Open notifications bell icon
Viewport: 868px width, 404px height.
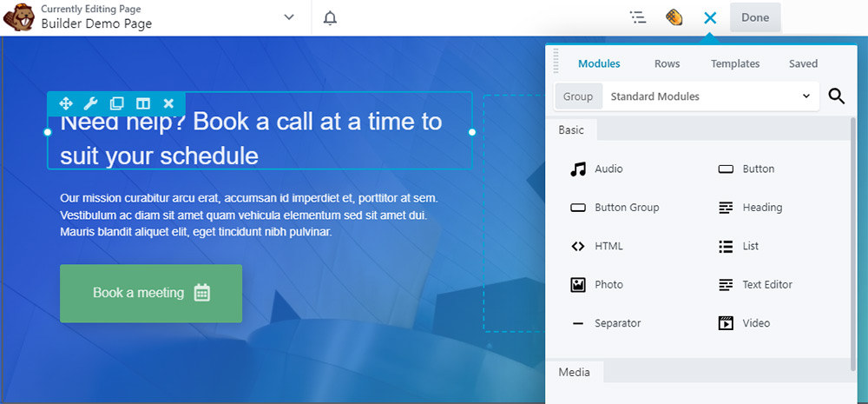pos(330,17)
